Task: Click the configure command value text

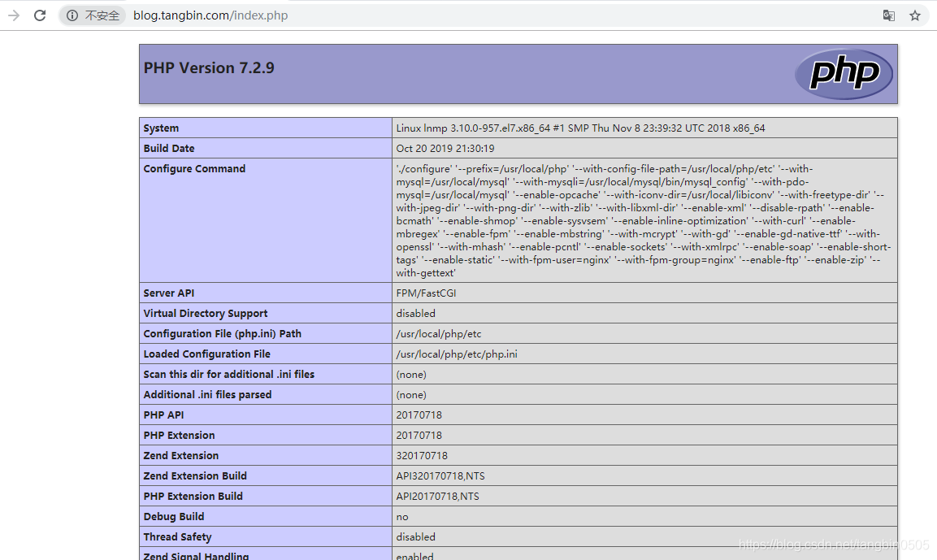Action: point(644,220)
